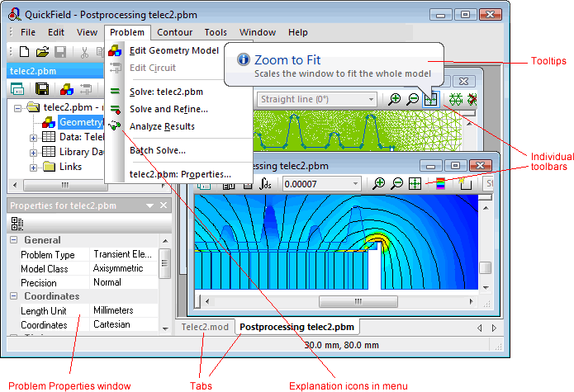This screenshot has height=392, width=574.
Task: Click the Library Data table icon in tree
Action: [x=49, y=151]
